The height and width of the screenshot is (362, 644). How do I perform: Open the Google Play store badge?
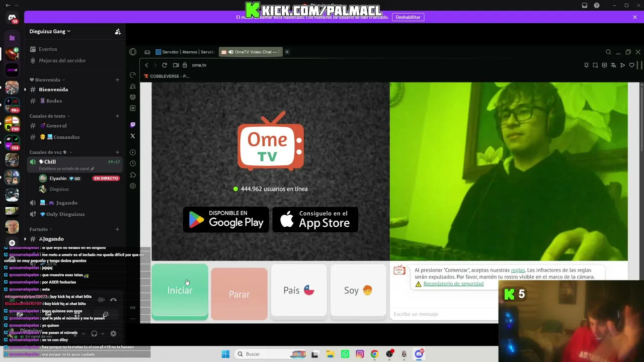pos(226,220)
